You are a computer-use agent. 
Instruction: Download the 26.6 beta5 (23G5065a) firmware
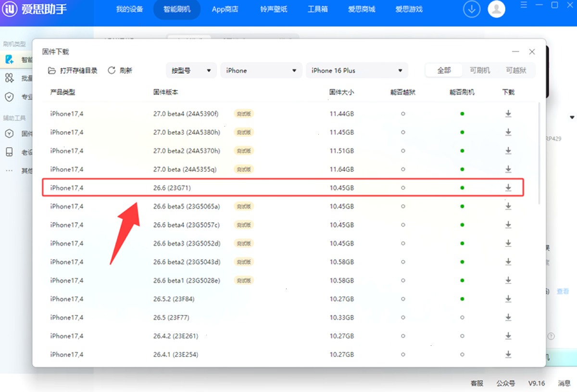click(508, 206)
